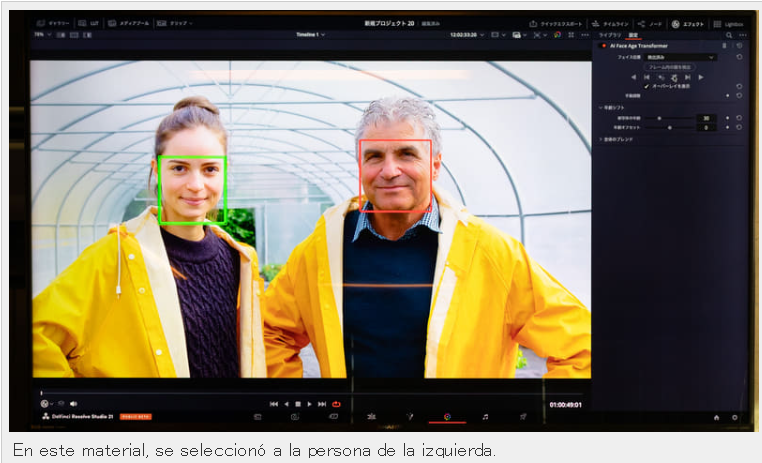Select the green face box on the woman
This screenshot has height=463, width=762.
(x=192, y=190)
